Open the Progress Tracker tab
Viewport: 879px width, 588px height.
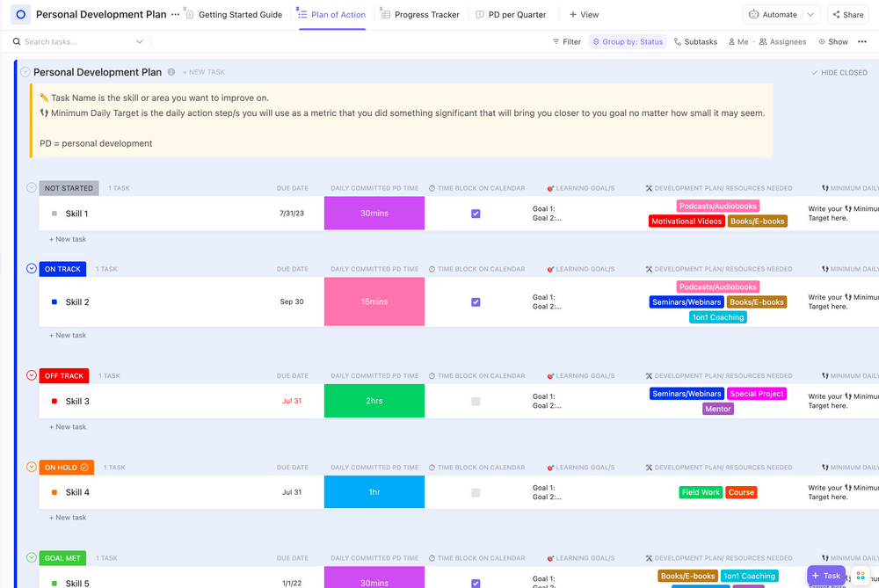click(x=420, y=15)
